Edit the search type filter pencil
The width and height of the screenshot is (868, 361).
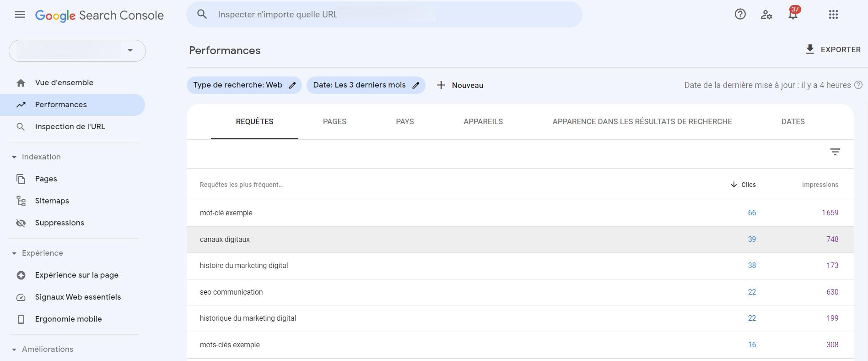292,85
